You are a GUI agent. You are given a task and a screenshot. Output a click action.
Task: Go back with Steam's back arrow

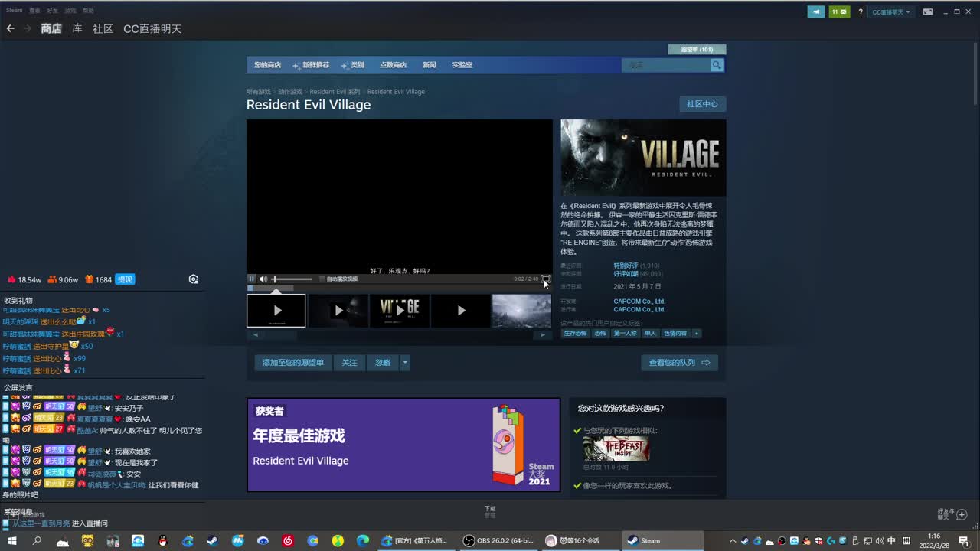[x=10, y=28]
